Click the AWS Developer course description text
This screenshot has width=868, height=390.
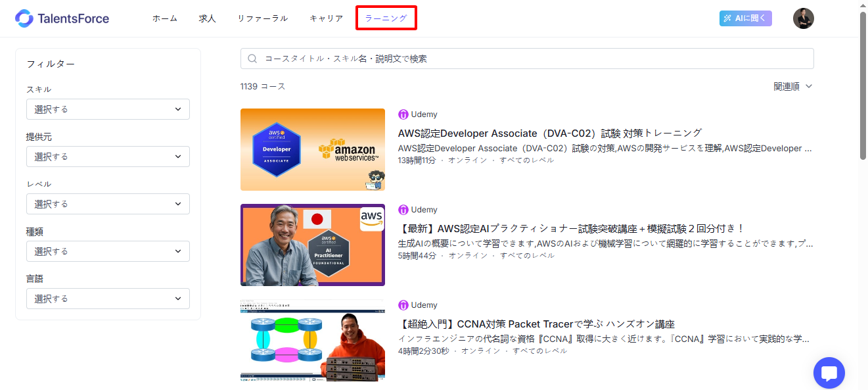(605, 148)
